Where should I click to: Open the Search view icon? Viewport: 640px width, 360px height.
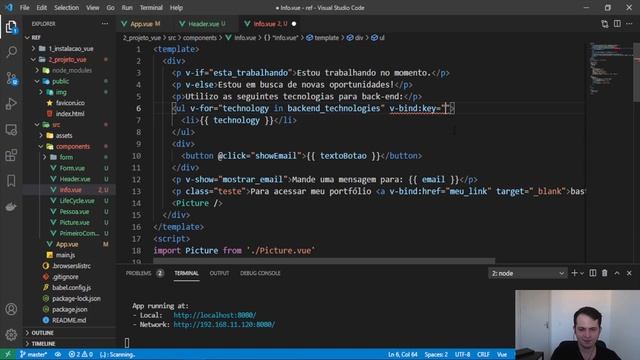11,52
